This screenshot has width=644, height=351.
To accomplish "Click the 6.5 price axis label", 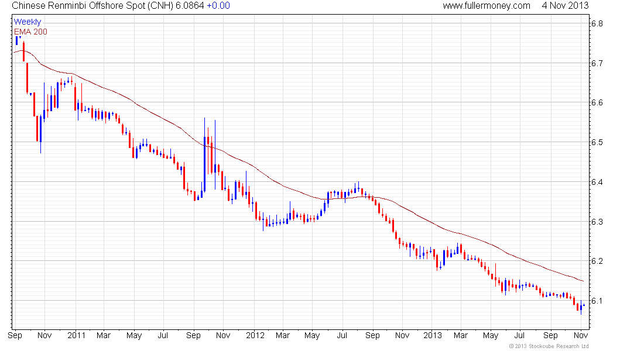I will pyautogui.click(x=597, y=143).
